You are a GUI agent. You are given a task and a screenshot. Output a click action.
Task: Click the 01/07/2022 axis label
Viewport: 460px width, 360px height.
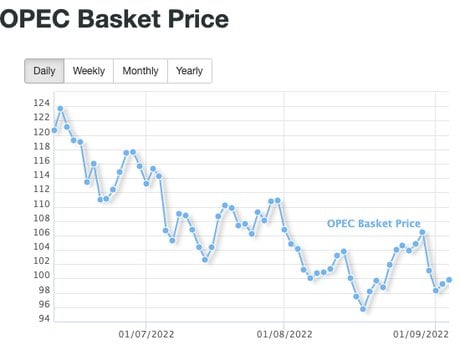(146, 334)
